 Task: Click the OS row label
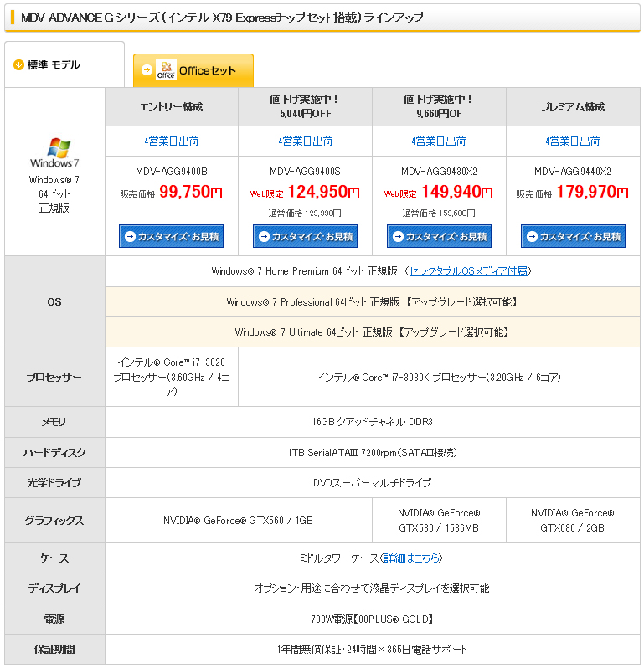point(54,301)
